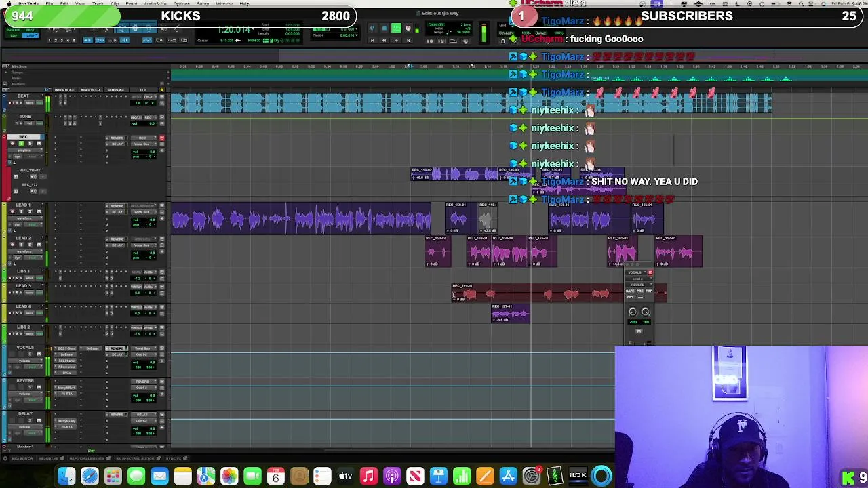Open REC track name dropdown arrow
The image size is (868, 488).
point(43,137)
